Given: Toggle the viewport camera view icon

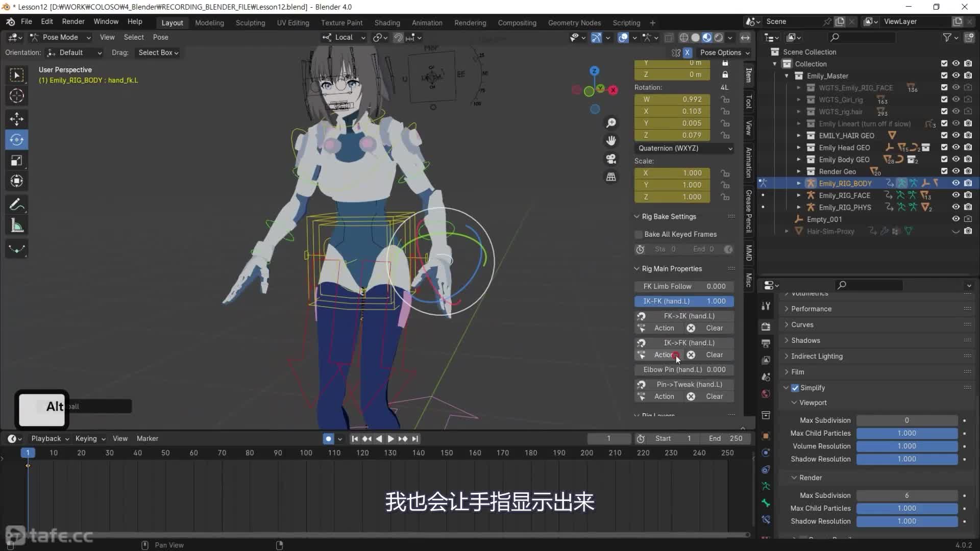Looking at the screenshot, I should [611, 159].
